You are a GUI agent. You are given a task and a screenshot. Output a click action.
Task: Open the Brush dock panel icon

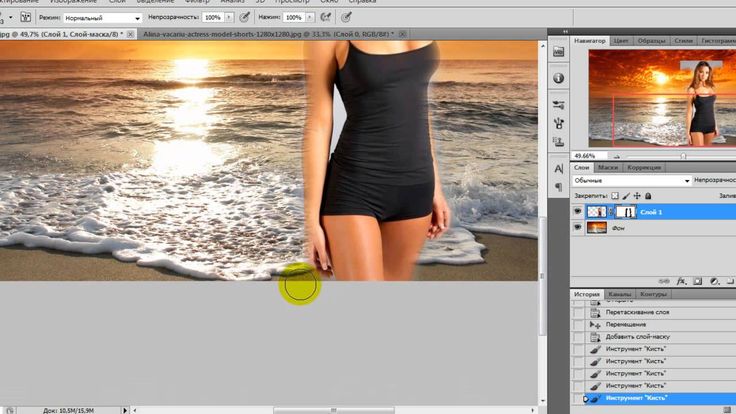pos(559,123)
